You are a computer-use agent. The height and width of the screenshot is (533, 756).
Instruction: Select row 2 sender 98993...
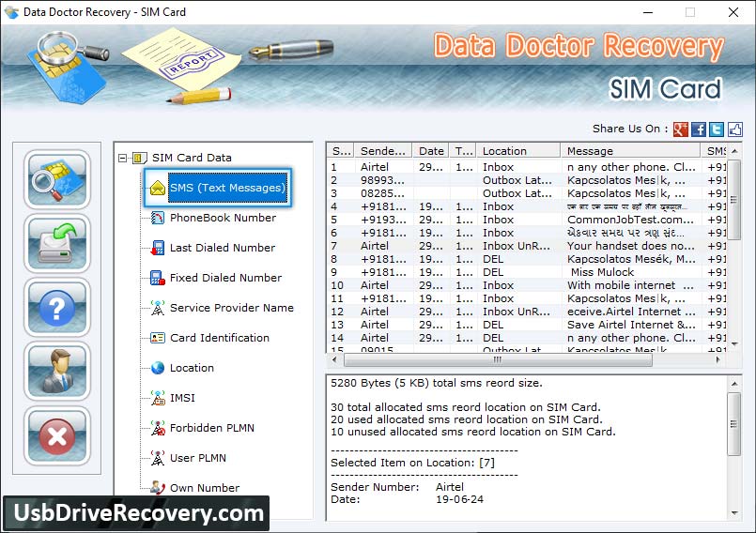pos(382,180)
